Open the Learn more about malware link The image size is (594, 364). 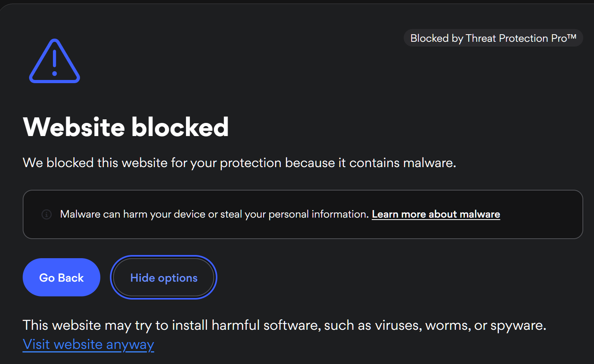436,214
